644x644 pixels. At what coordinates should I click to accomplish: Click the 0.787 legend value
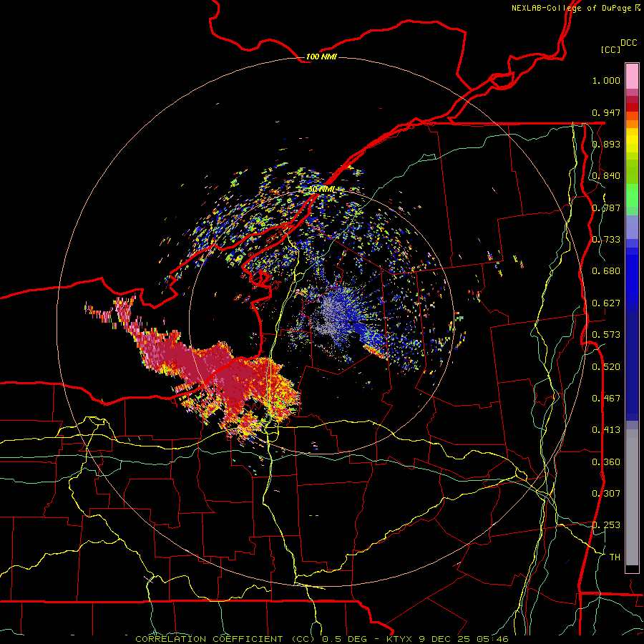click(x=606, y=208)
